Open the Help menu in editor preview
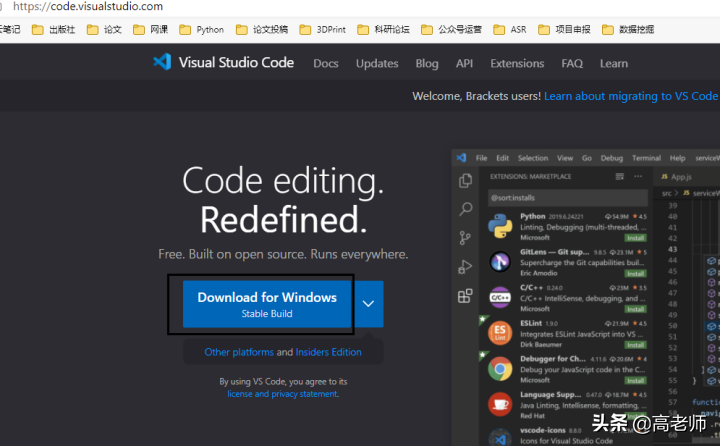 click(x=677, y=158)
